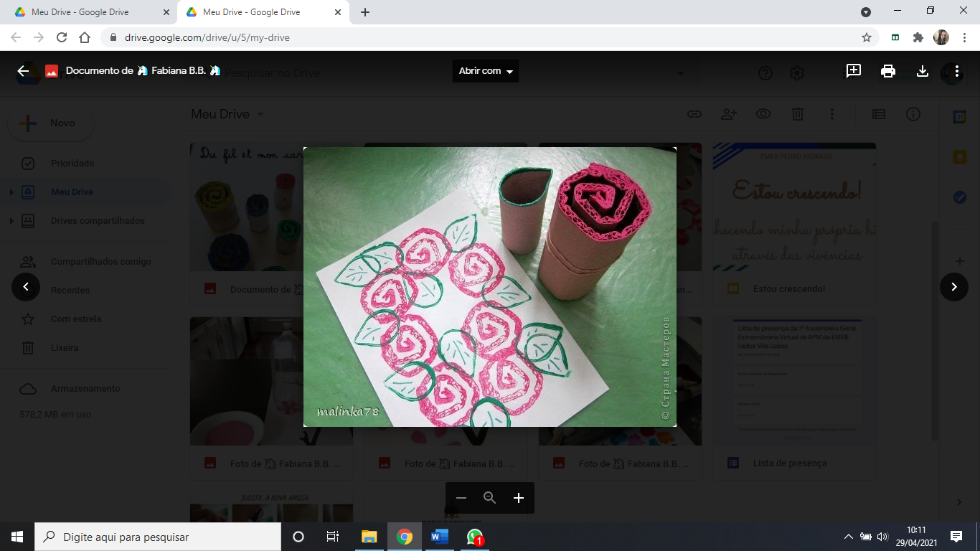Open Google Calendar in side panel
Viewport: 980px width, 551px height.
[x=959, y=118]
